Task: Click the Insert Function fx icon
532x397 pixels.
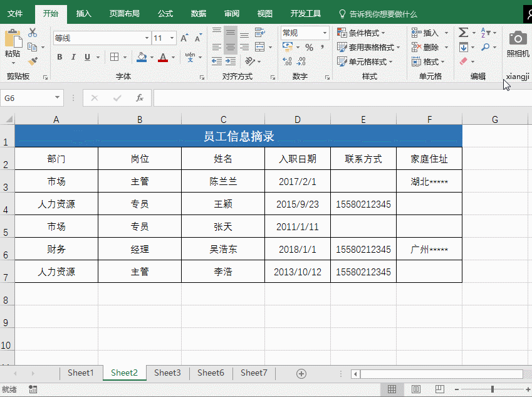Action: pos(140,98)
